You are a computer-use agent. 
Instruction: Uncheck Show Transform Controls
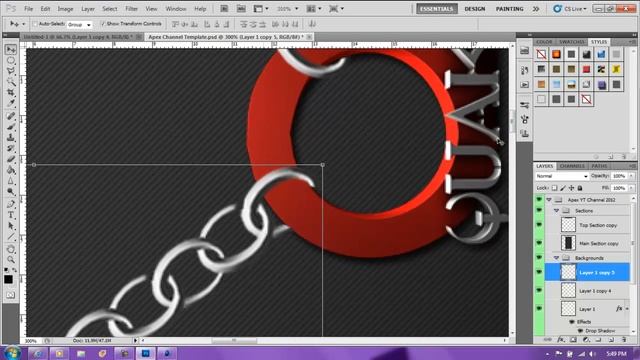[x=103, y=24]
